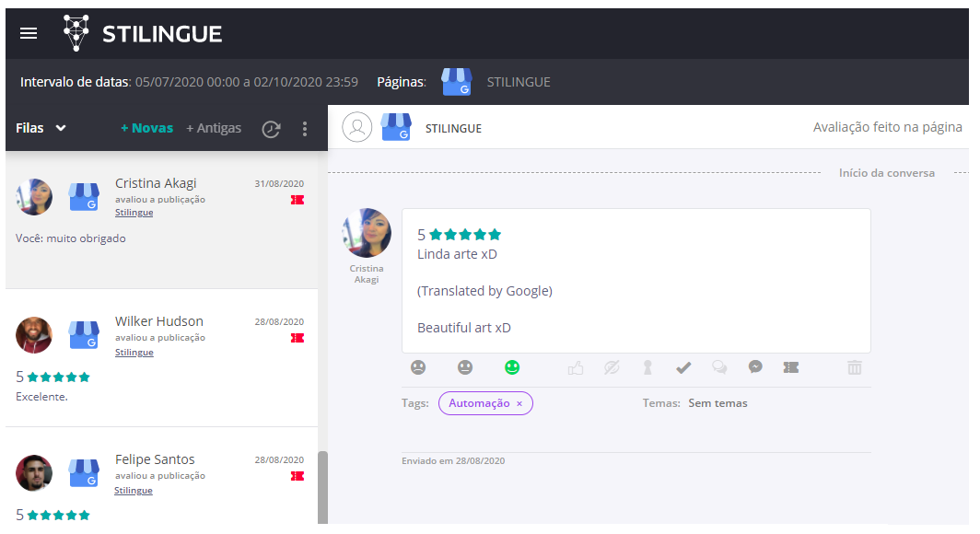Click 'Você: muito obrigado' message preview
This screenshot has width=980, height=534.
click(x=71, y=238)
